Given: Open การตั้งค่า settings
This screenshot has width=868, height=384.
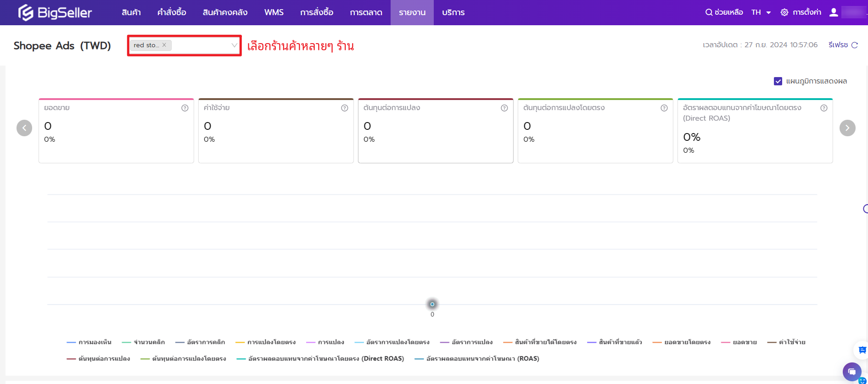Looking at the screenshot, I should pyautogui.click(x=801, y=12).
